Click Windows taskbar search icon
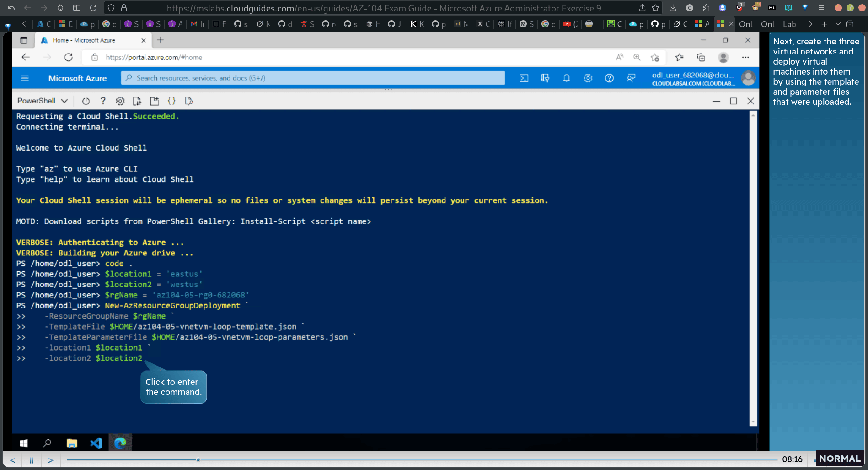 (x=47, y=443)
